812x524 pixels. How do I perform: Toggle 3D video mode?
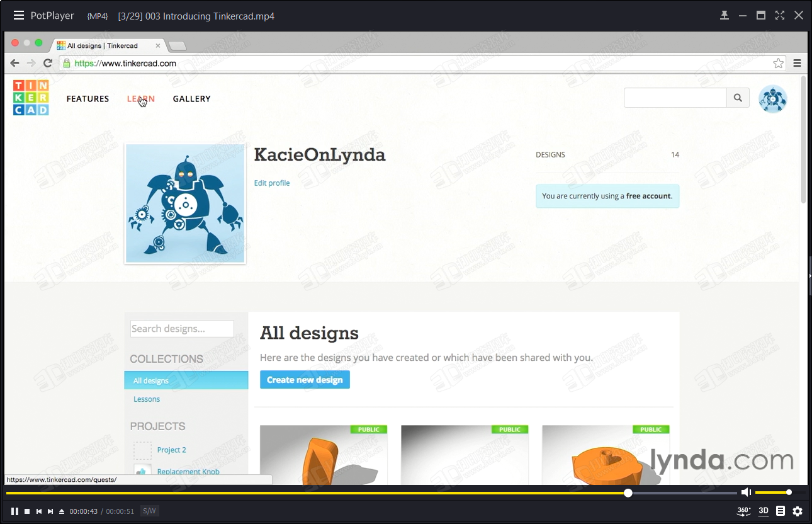764,511
